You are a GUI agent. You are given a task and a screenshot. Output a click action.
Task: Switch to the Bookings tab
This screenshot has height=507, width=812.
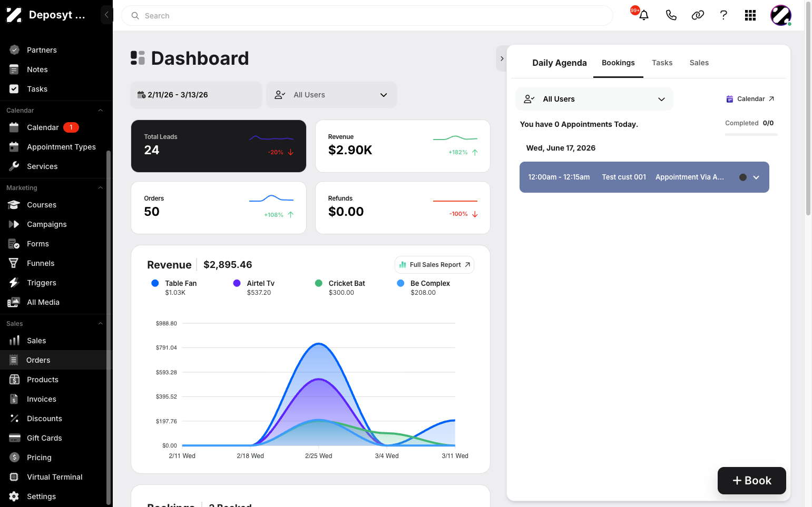point(618,63)
